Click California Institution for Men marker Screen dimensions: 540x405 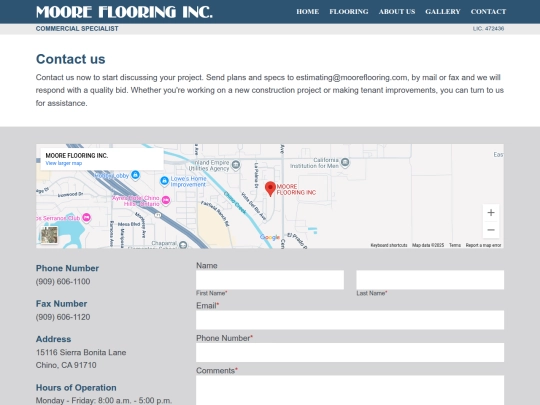(x=345, y=162)
